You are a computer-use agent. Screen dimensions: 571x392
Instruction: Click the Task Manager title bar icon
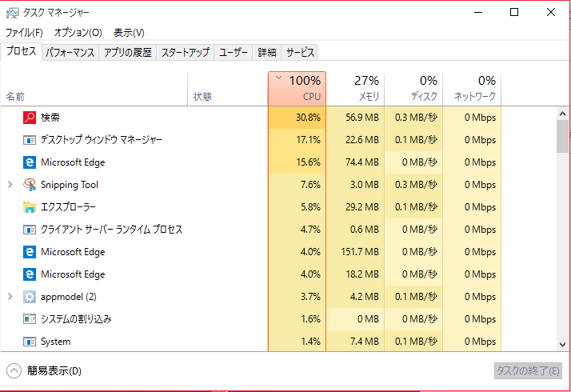(12, 13)
